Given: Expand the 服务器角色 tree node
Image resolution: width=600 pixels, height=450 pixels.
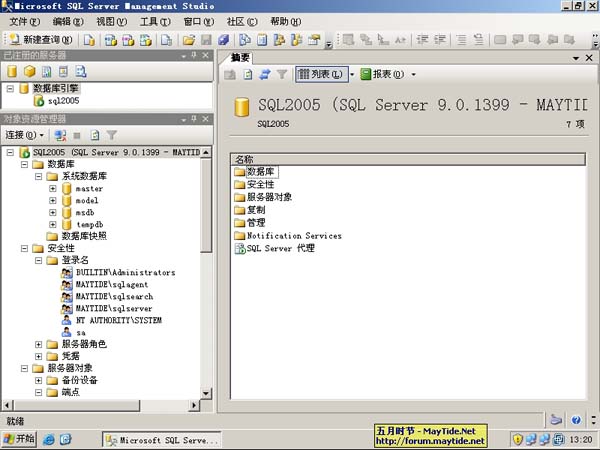Looking at the screenshot, I should click(39, 344).
